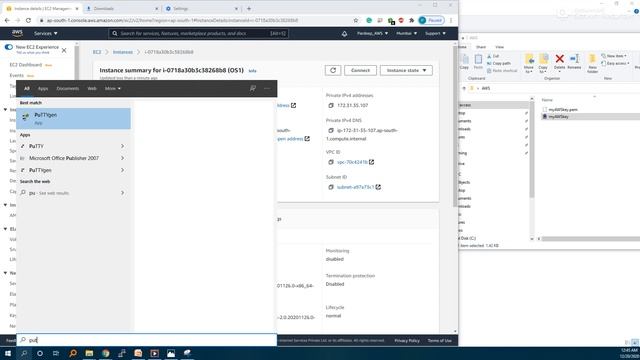The width and height of the screenshot is (640, 360).
Task: Open Instance state dropdown
Action: pos(406,70)
